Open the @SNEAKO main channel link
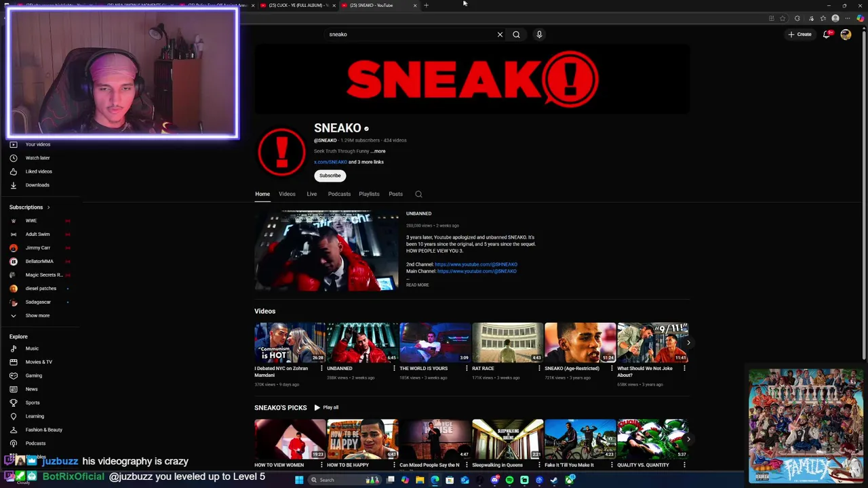Viewport: 868px width, 488px height. (477, 271)
